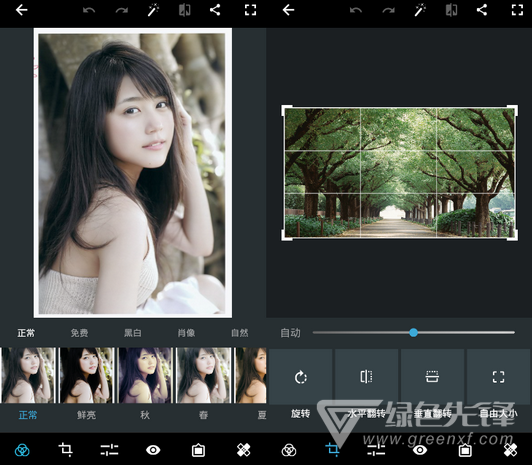
Task: Share the portrait photo from the filter screen
Action: 215,10
